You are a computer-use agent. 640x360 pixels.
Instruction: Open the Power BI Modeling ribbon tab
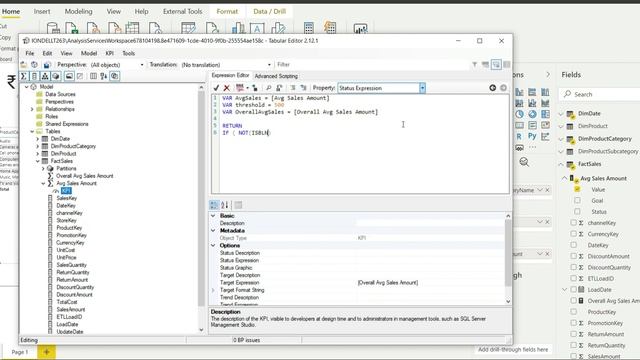(78, 11)
